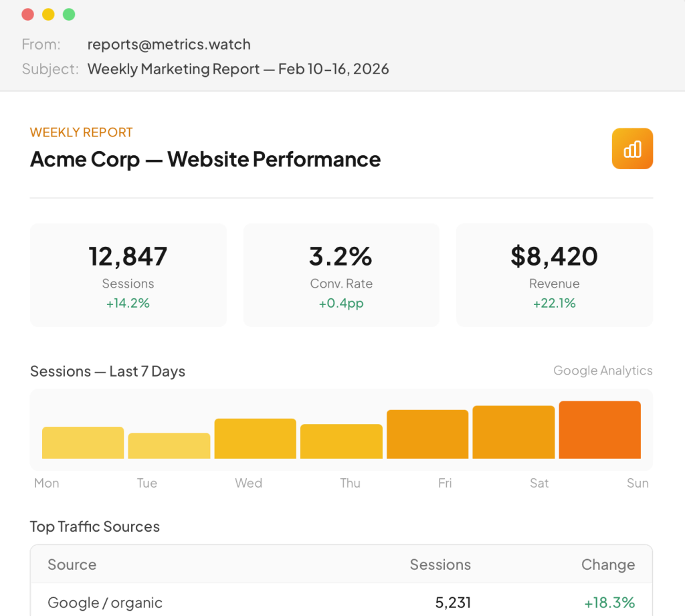Click the red close window button
The width and height of the screenshot is (685, 616).
pos(28,15)
